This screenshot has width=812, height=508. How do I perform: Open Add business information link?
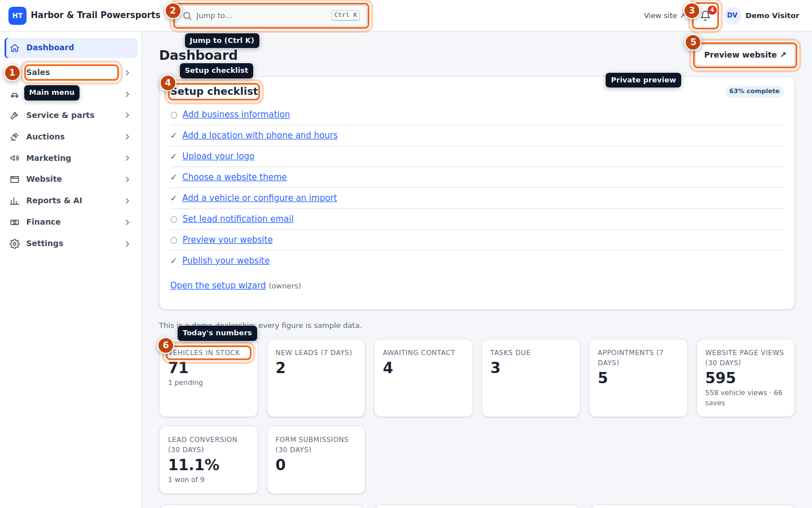click(x=236, y=114)
